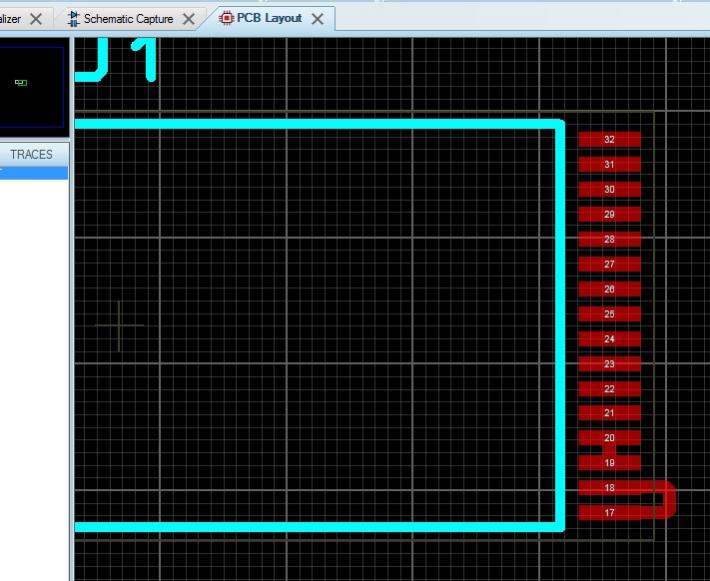Screen dimensions: 710x581
Task: Select the highlighted entry in TRACES list
Action: (x=33, y=173)
